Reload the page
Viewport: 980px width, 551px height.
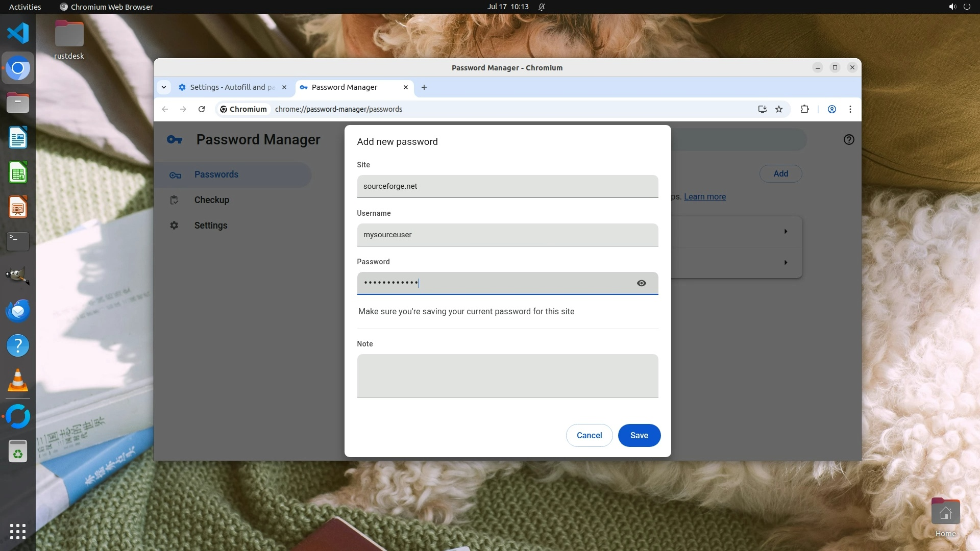tap(202, 109)
